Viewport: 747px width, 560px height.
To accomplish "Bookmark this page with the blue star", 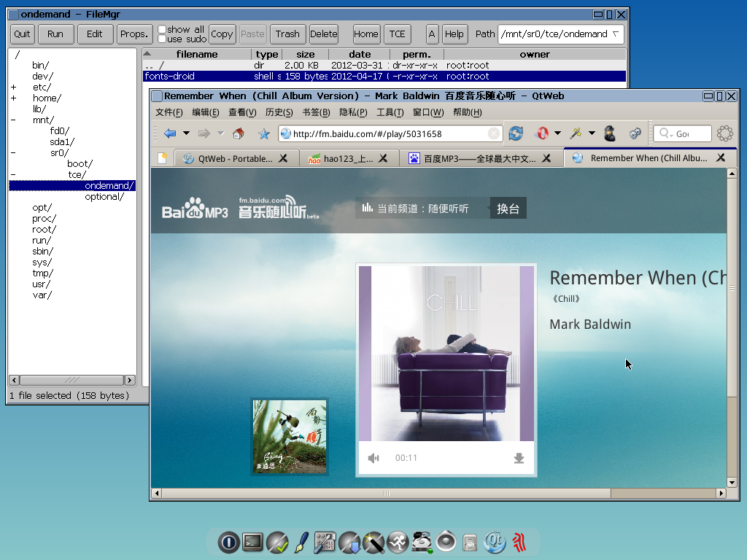I will pos(264,134).
